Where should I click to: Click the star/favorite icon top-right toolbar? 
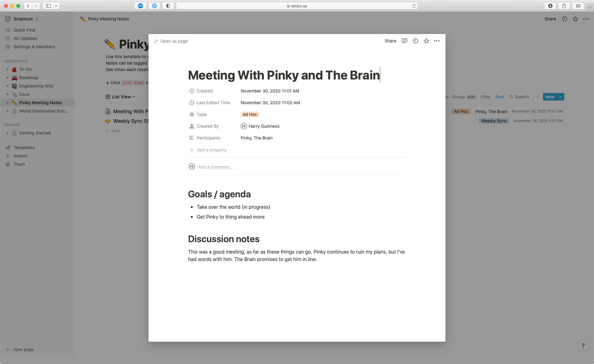click(x=426, y=40)
